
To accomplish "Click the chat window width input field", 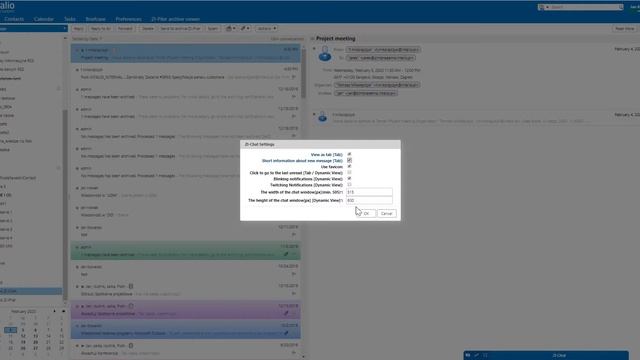I will coord(369,192).
